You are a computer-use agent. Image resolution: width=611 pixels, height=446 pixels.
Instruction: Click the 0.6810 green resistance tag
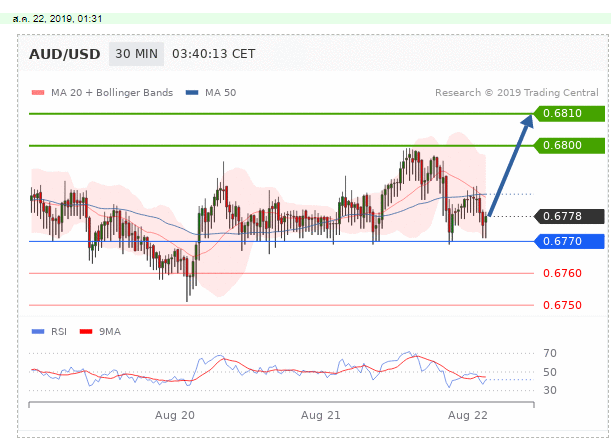pyautogui.click(x=569, y=113)
